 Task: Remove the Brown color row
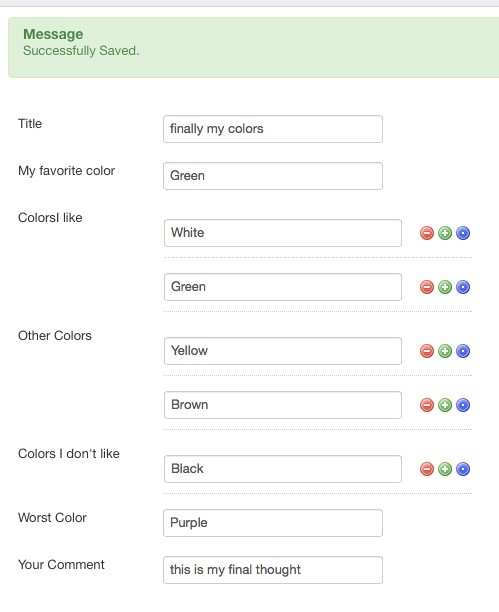pos(427,405)
